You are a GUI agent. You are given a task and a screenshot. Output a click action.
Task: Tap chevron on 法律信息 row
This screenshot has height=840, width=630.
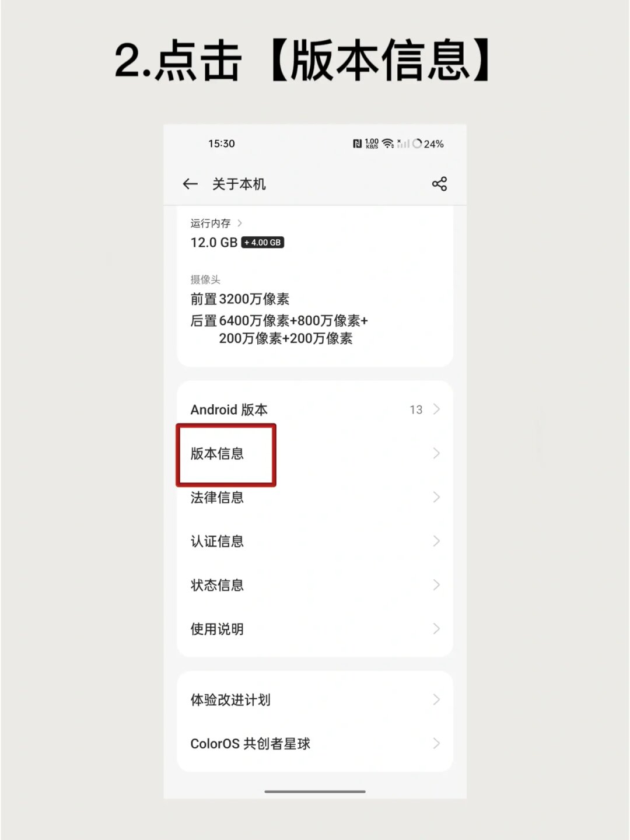click(x=436, y=497)
